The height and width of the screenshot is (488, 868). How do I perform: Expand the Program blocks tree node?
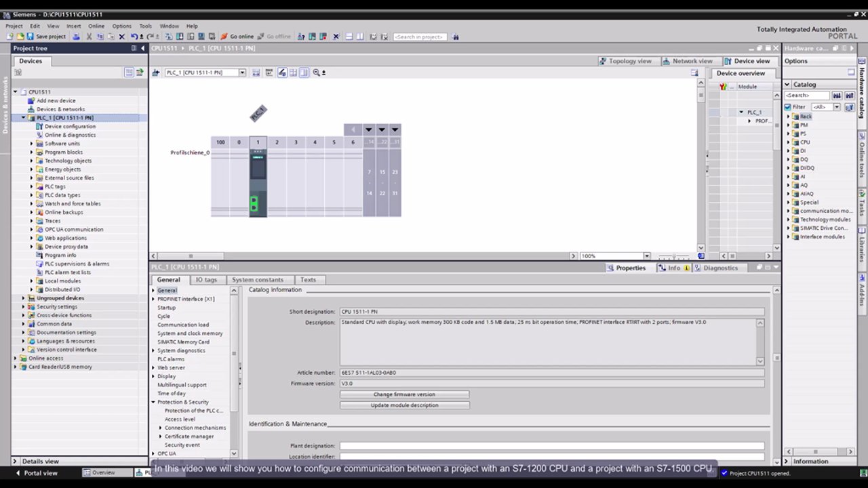click(31, 152)
